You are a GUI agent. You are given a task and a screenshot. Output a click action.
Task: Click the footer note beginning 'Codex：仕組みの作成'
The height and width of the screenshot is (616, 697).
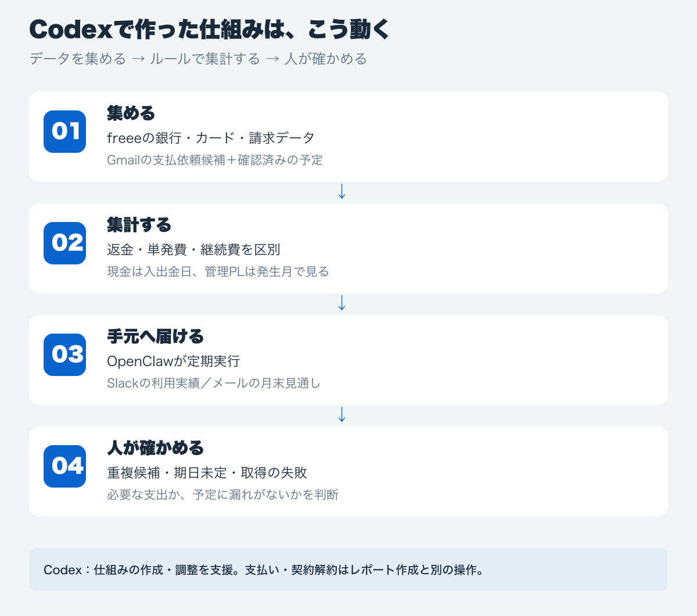point(264,570)
